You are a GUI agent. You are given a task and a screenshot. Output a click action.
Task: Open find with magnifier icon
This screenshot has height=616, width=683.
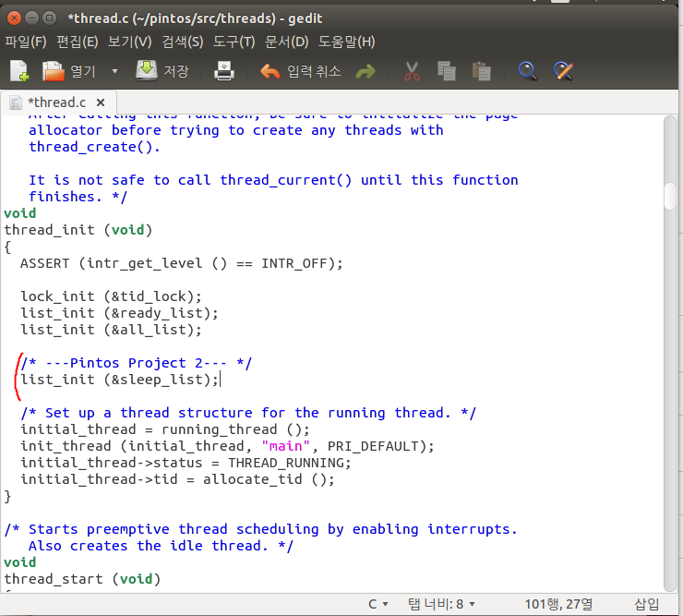(528, 71)
